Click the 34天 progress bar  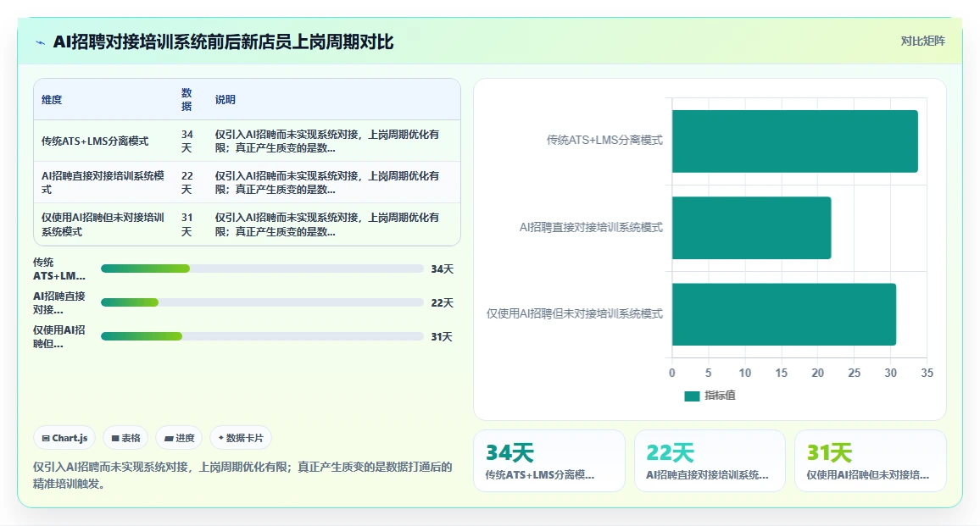(x=263, y=269)
